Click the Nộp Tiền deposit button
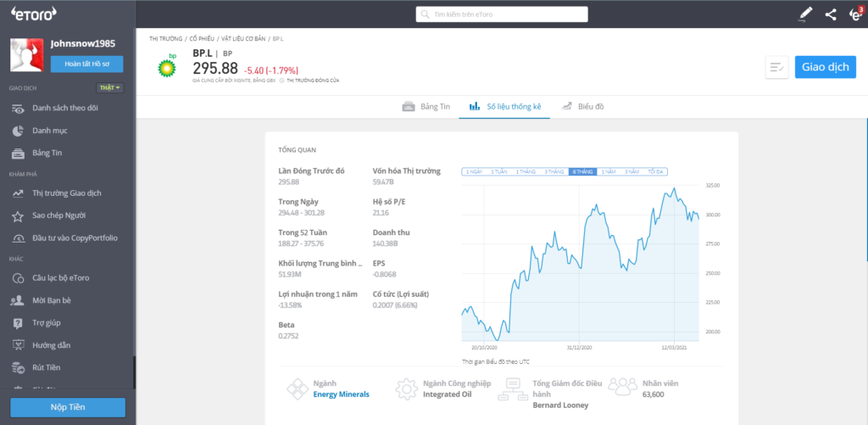The width and height of the screenshot is (868, 425). pos(68,407)
